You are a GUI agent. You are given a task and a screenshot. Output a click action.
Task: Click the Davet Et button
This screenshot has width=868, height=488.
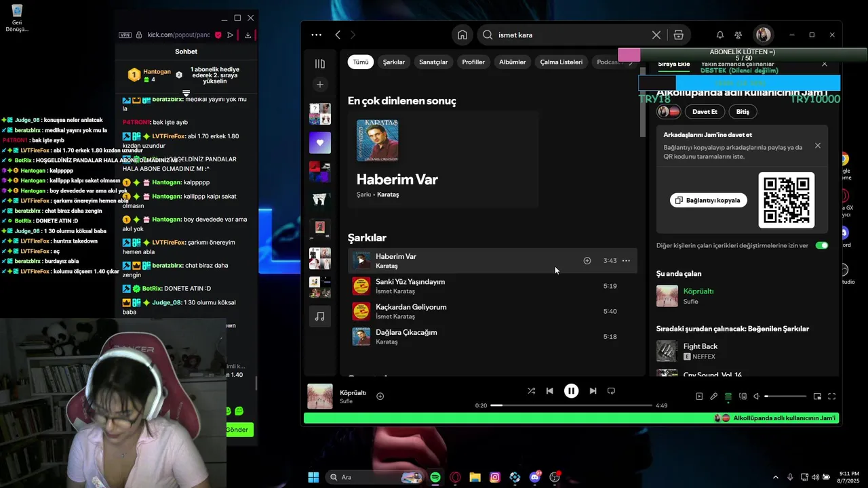pos(705,112)
